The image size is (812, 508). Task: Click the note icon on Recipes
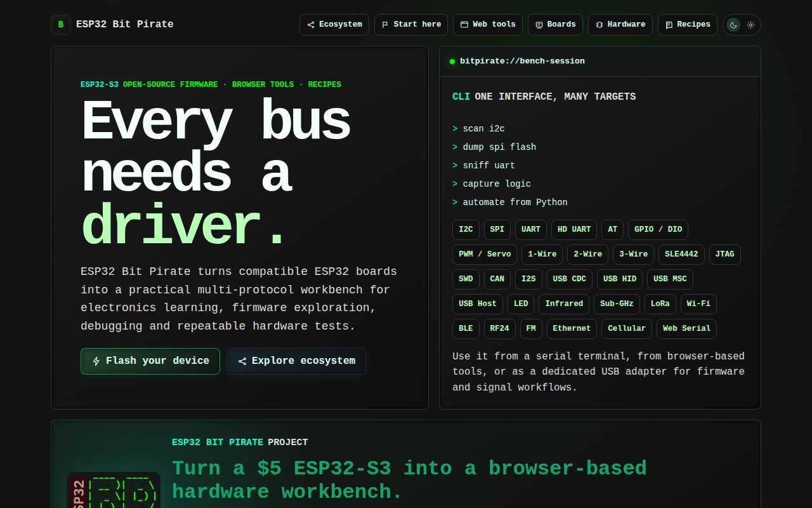coord(669,25)
